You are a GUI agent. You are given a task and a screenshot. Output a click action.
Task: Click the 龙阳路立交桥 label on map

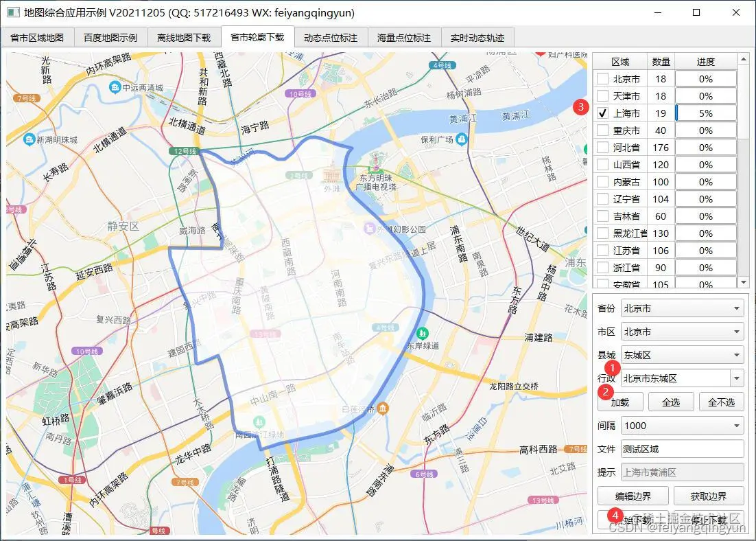coord(514,386)
